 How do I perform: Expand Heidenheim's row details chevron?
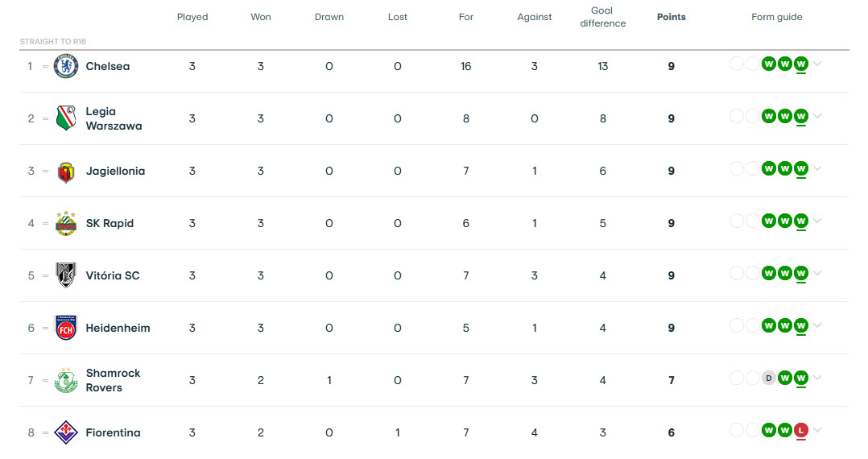coord(817,326)
